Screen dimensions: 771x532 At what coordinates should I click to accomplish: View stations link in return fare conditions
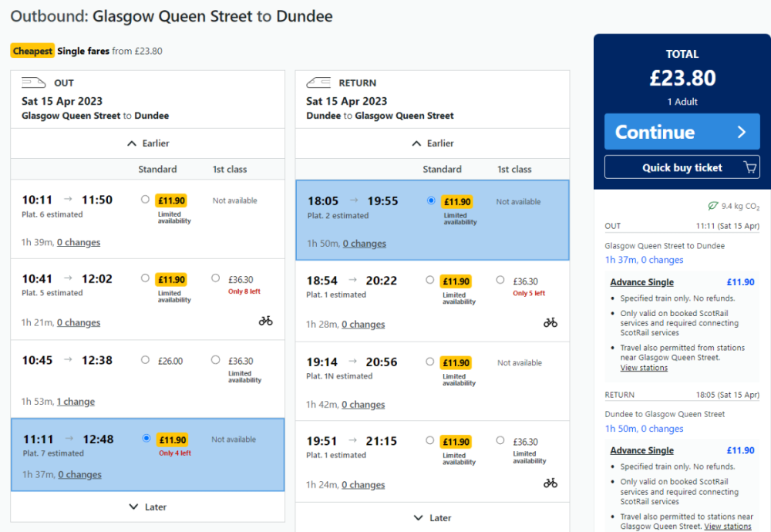tap(728, 526)
